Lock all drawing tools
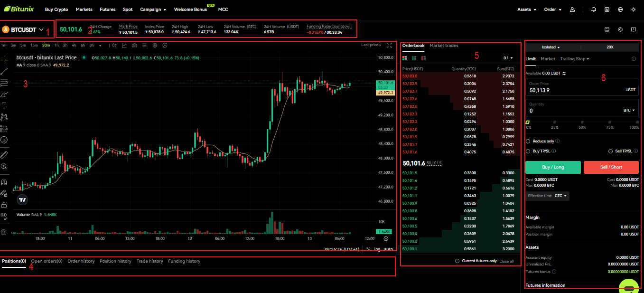This screenshot has height=293, width=644. tap(4, 205)
